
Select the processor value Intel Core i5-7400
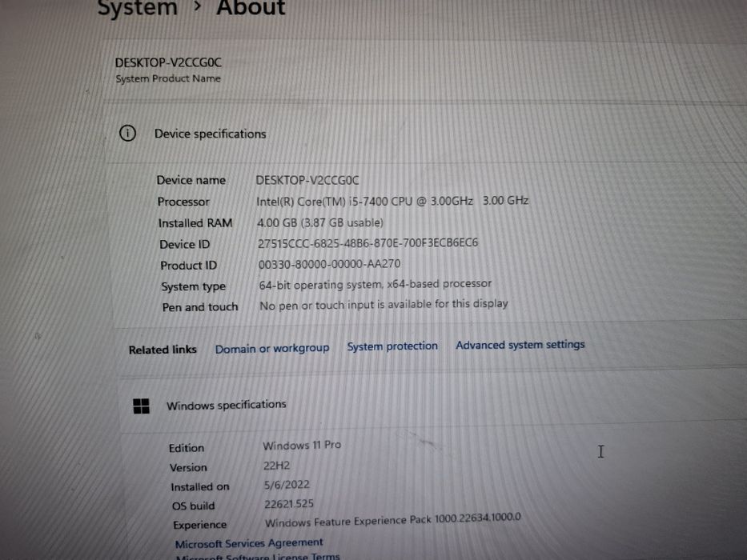tap(392, 201)
